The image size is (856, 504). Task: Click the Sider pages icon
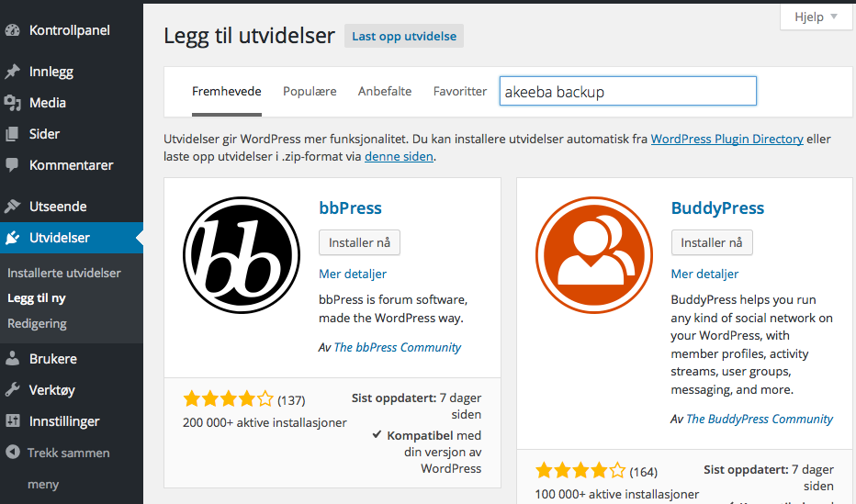(x=13, y=134)
